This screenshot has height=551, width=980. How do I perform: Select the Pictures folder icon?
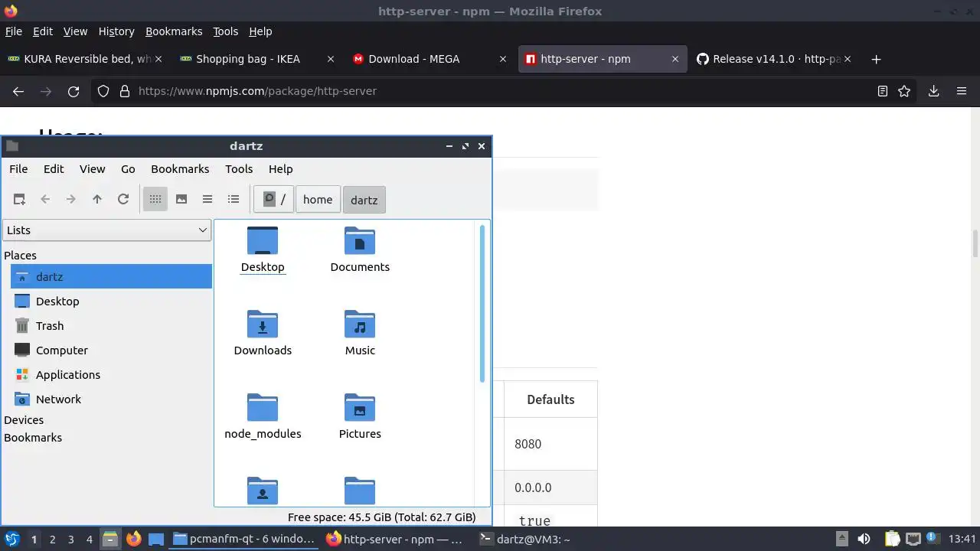click(360, 417)
